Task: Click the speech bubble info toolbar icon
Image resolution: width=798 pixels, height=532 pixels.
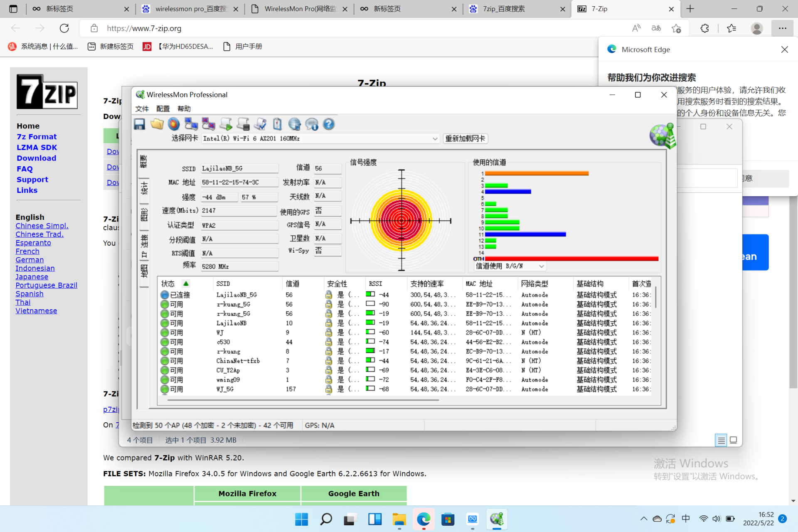Action: [312, 124]
